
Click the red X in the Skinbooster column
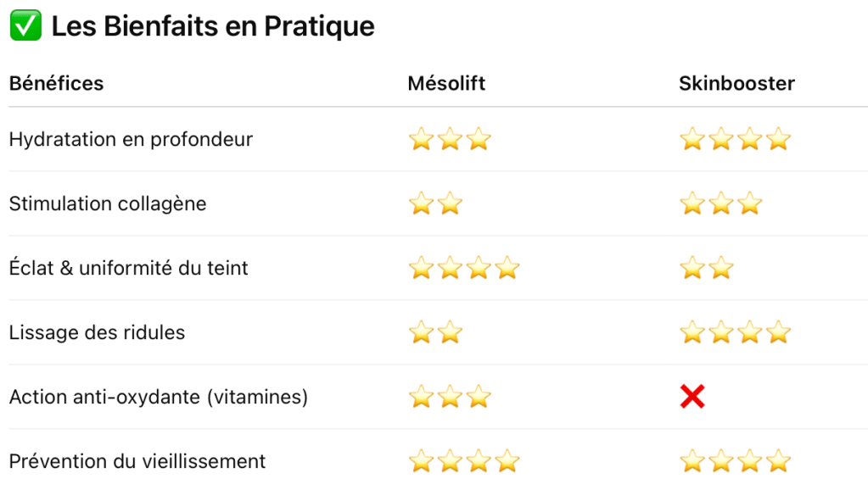(x=692, y=396)
